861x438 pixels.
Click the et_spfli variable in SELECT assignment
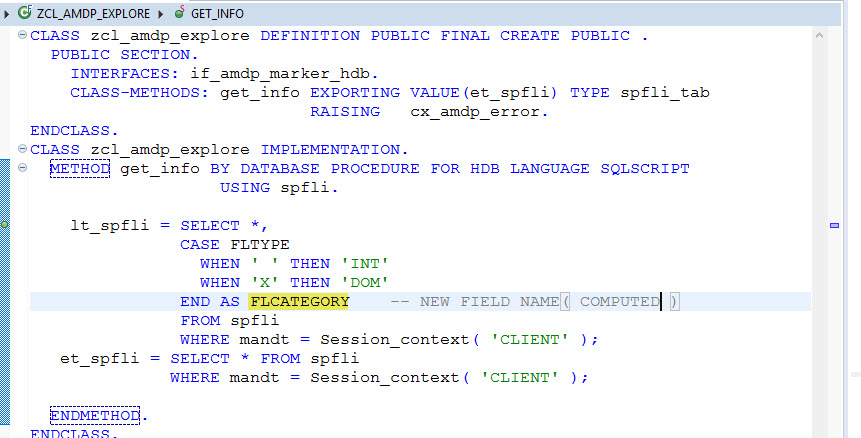[x=99, y=358]
